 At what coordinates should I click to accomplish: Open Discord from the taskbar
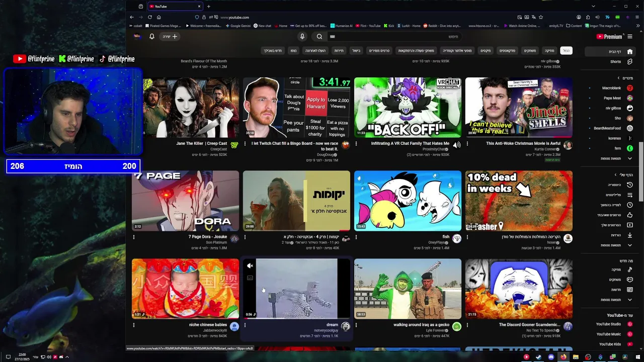pos(551,357)
